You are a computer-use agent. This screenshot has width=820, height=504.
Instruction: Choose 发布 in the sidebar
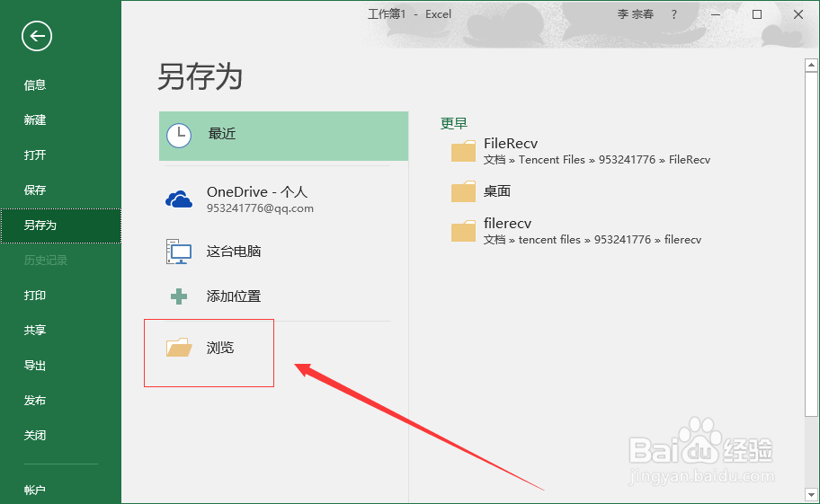pos(35,400)
